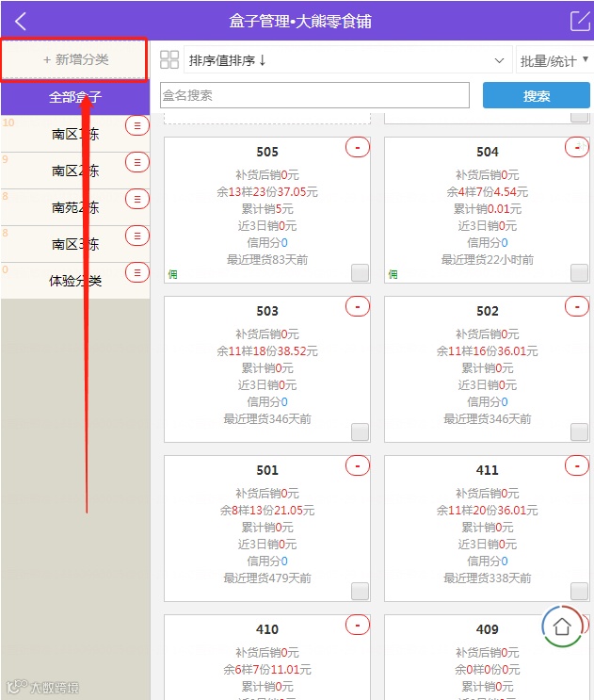Viewport: 594px width, 700px height.
Task: Click the minus icon on box 501
Action: click(x=358, y=466)
